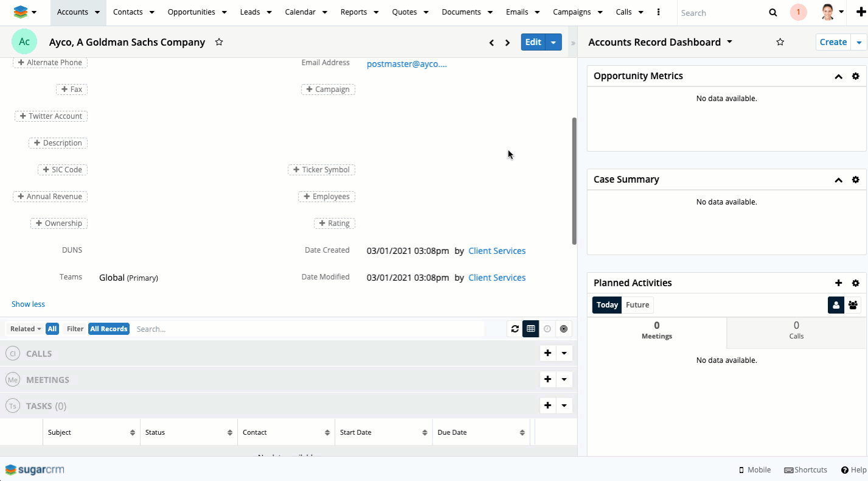Screen dimensions: 868x481
Task: Open the Leads module tab
Action: pyautogui.click(x=250, y=12)
